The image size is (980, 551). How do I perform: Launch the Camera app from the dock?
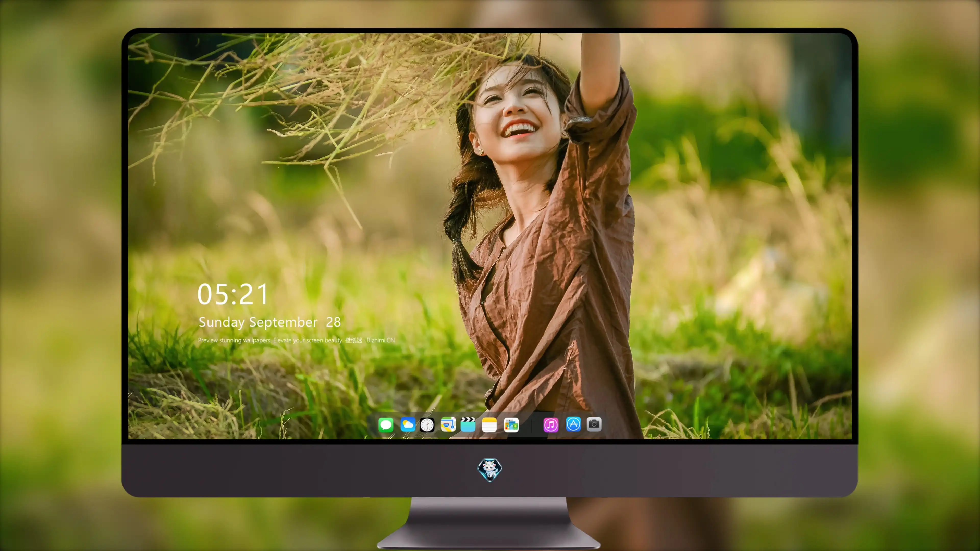pos(594,424)
